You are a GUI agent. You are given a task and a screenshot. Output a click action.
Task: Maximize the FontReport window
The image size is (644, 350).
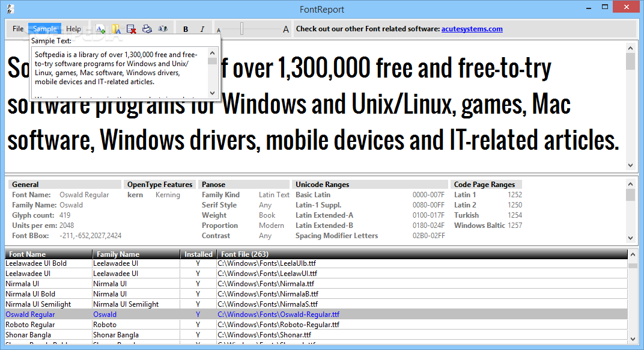[605, 7]
